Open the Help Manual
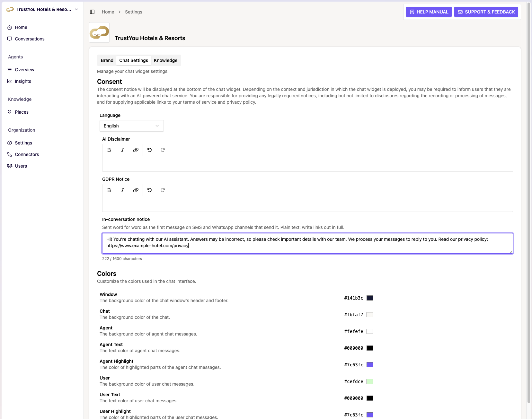This screenshot has height=419, width=532. (x=429, y=12)
